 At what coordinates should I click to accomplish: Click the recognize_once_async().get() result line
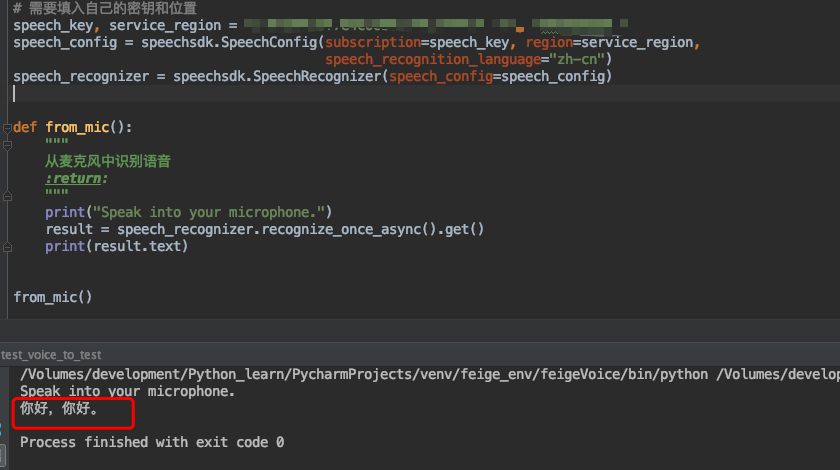click(x=265, y=229)
